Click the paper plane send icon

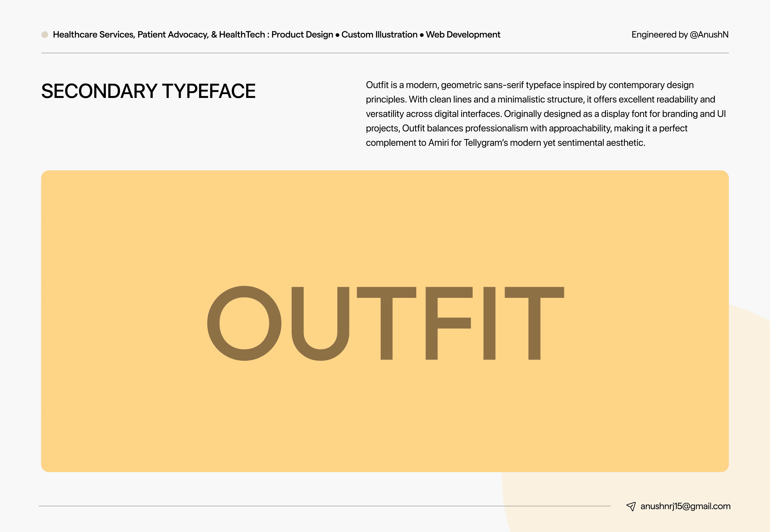coord(631,506)
